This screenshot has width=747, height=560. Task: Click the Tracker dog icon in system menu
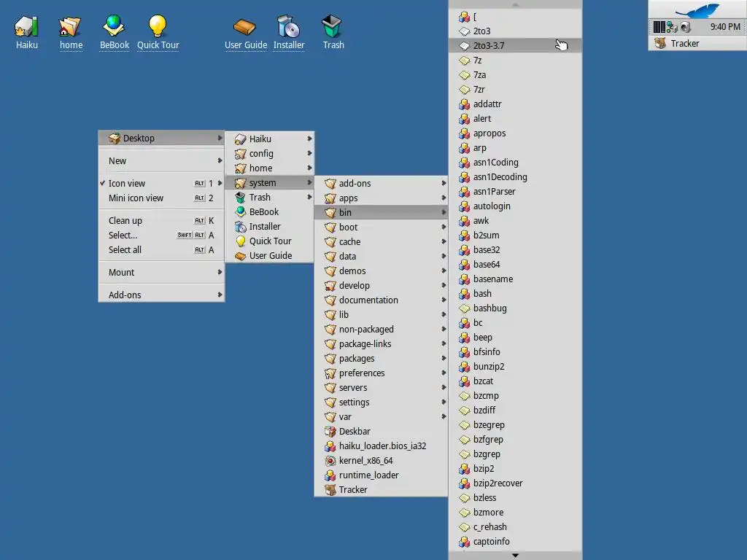[330, 490]
